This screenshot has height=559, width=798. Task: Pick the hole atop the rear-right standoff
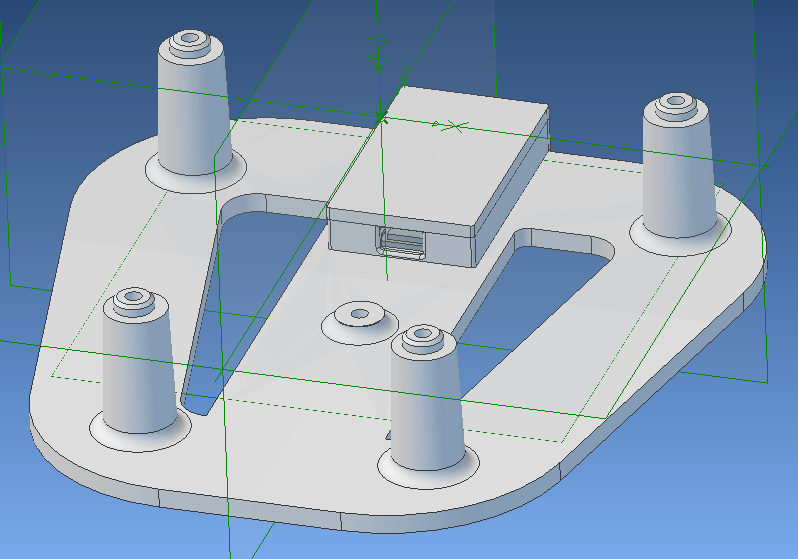[x=676, y=100]
